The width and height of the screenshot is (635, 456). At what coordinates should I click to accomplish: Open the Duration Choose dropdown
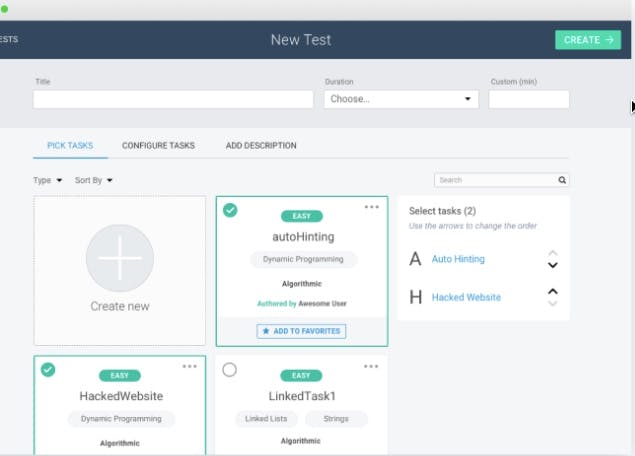click(x=401, y=99)
